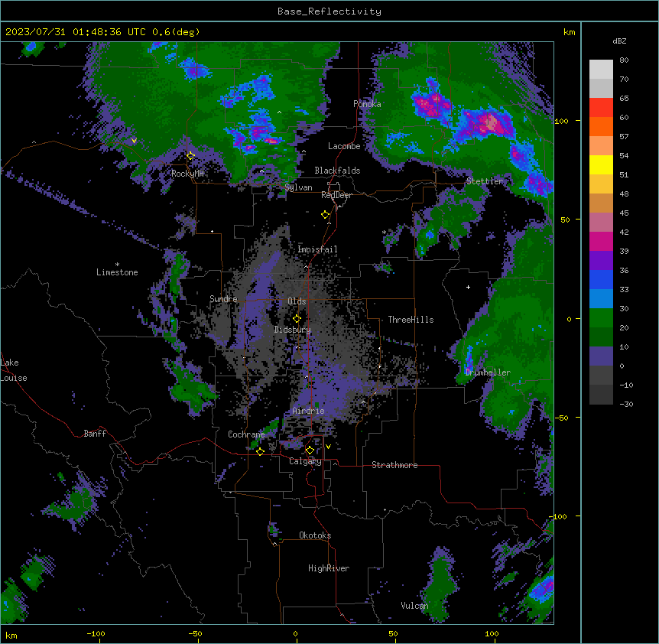Click the 100 tick on right vertical axis
Viewport: 659px width, 644px height.
tap(561, 121)
